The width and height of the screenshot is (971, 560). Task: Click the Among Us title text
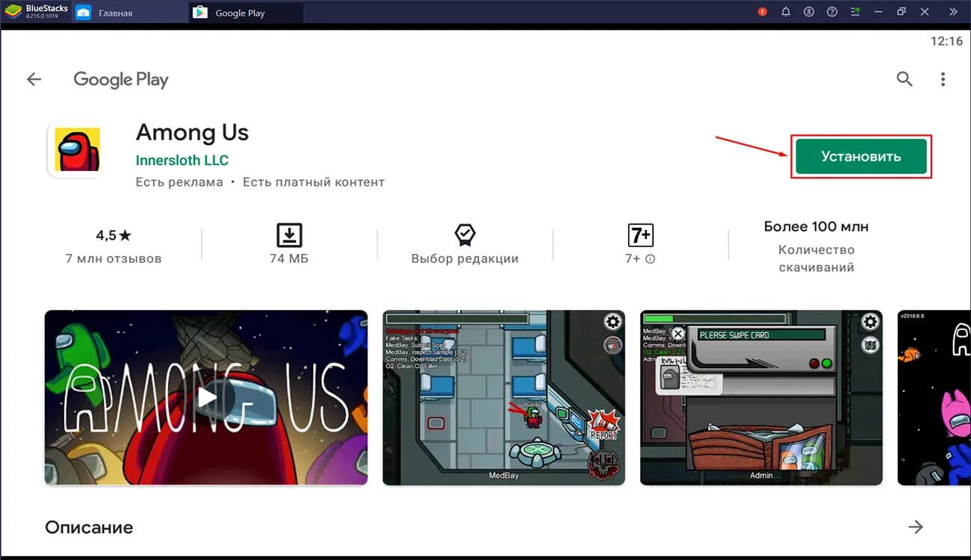tap(192, 133)
